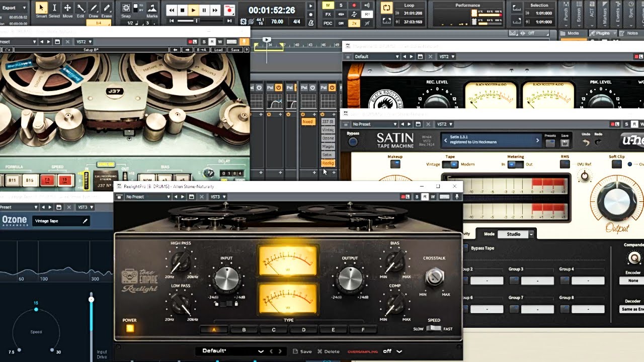The height and width of the screenshot is (362, 644).
Task: Toggle Reelight Power button
Action: [x=130, y=329]
